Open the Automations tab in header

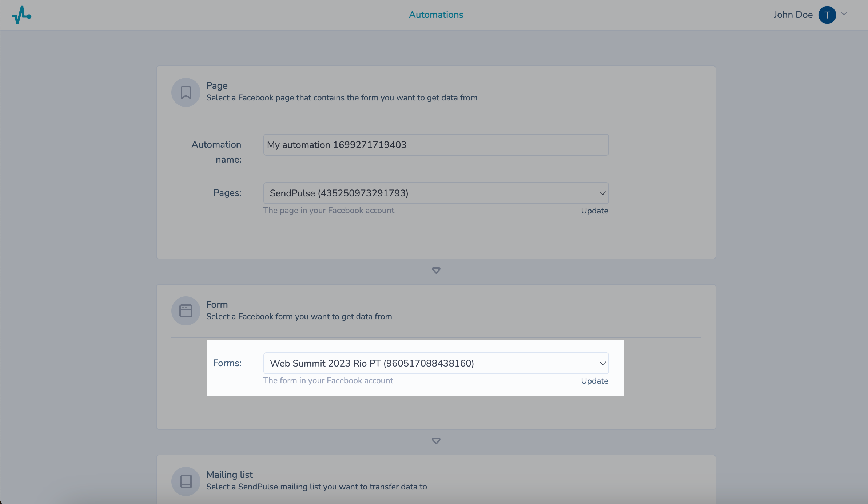(436, 15)
